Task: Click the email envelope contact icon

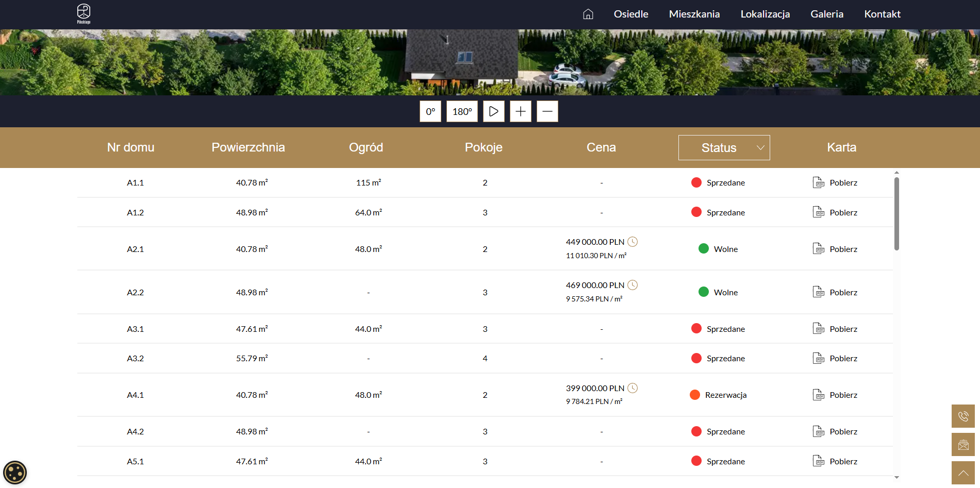Action: (x=963, y=444)
